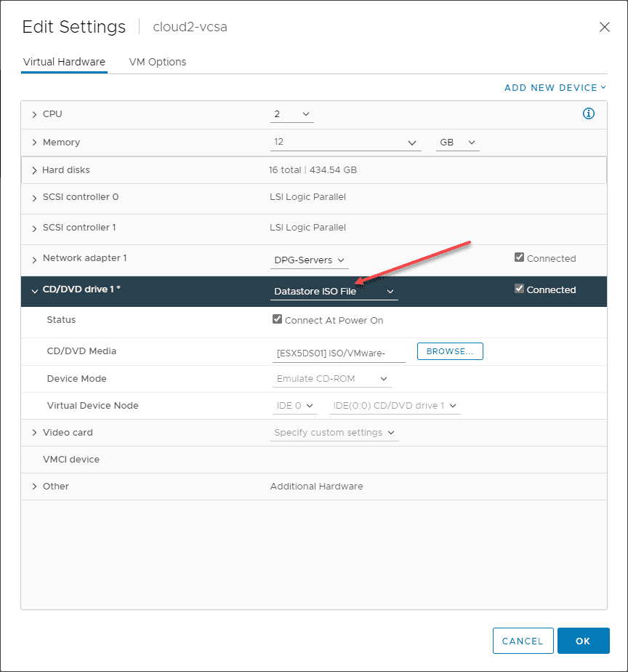Collapse the CD/DVD drive 1 section
Viewport: 628px width, 672px height.
click(34, 290)
